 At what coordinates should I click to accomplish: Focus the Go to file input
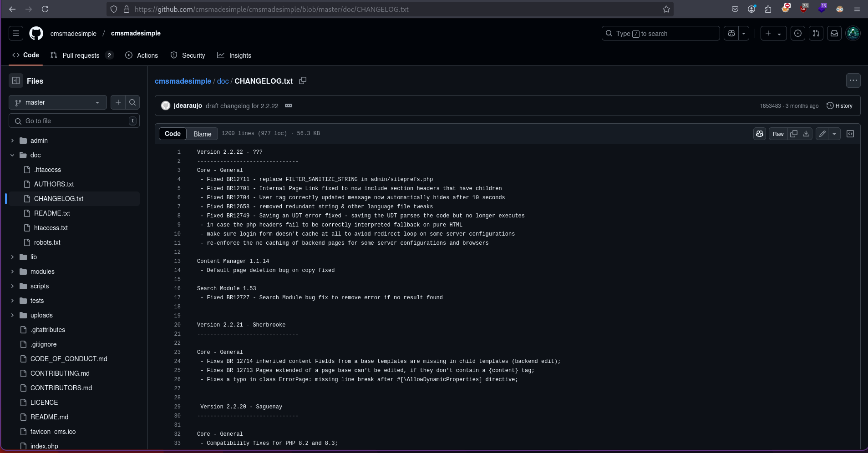(74, 121)
